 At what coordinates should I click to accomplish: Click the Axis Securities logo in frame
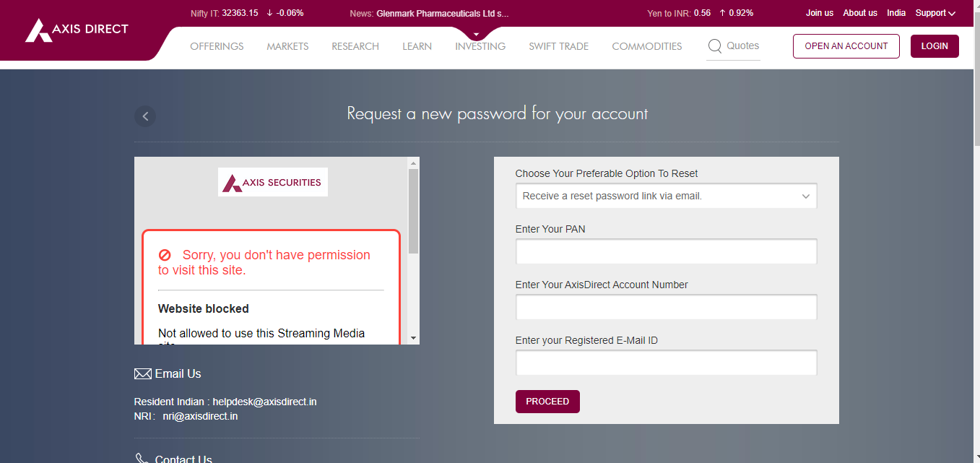click(273, 183)
